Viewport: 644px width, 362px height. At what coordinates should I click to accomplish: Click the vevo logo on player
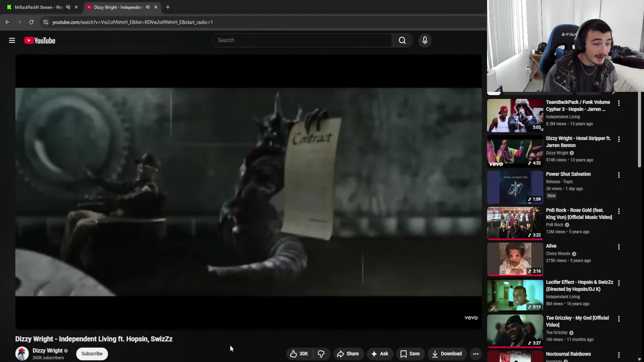[x=471, y=318]
